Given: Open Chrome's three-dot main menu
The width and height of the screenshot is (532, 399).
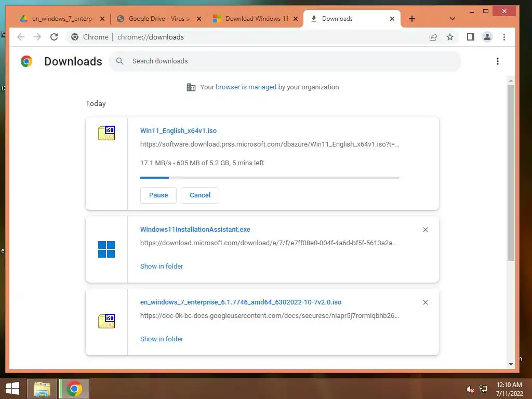Looking at the screenshot, I should pyautogui.click(x=504, y=37).
